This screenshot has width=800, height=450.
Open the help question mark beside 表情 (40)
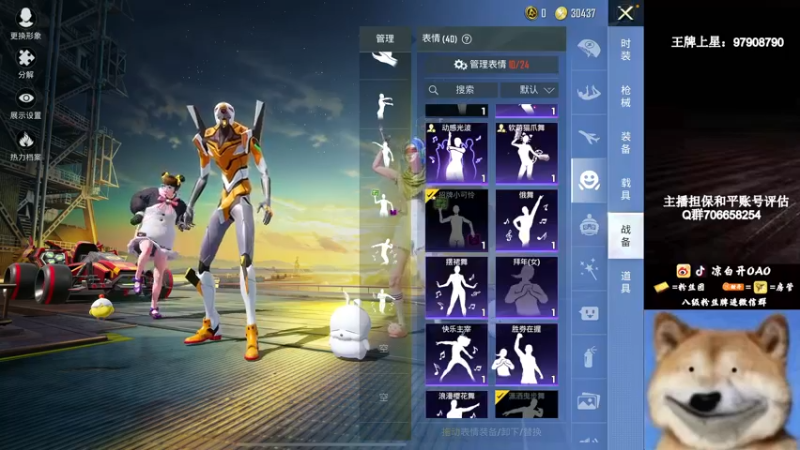tap(466, 39)
